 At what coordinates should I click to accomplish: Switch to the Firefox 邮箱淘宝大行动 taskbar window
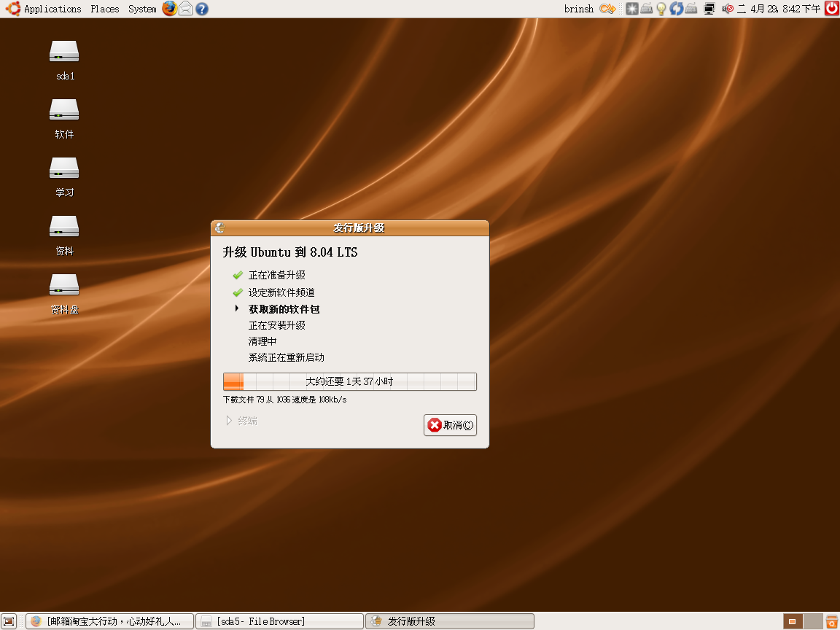(x=109, y=621)
